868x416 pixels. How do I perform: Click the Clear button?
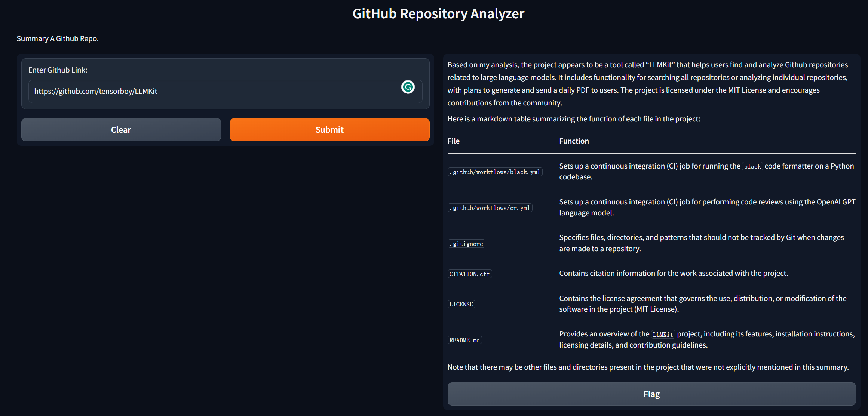click(121, 130)
